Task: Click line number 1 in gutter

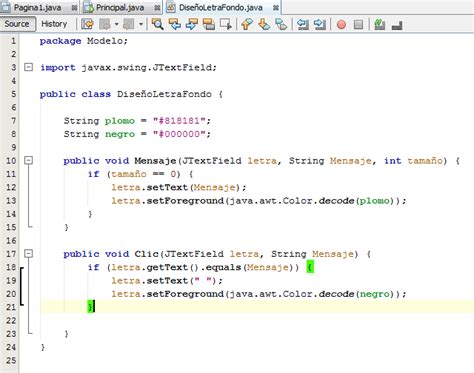Action: [x=13, y=41]
